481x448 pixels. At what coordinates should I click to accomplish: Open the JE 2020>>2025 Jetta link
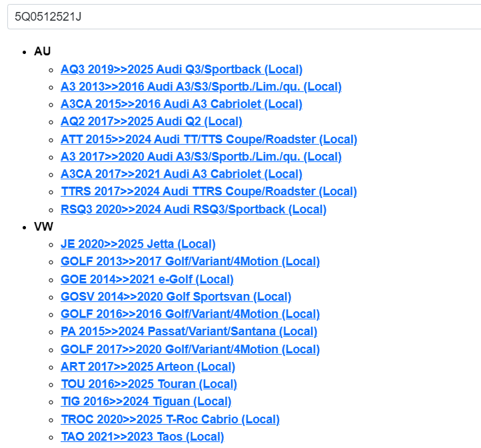138,244
